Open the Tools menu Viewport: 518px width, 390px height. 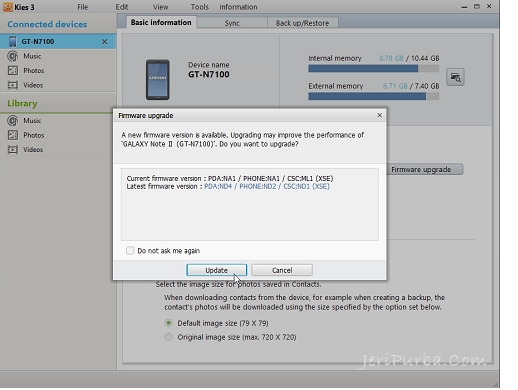(200, 7)
